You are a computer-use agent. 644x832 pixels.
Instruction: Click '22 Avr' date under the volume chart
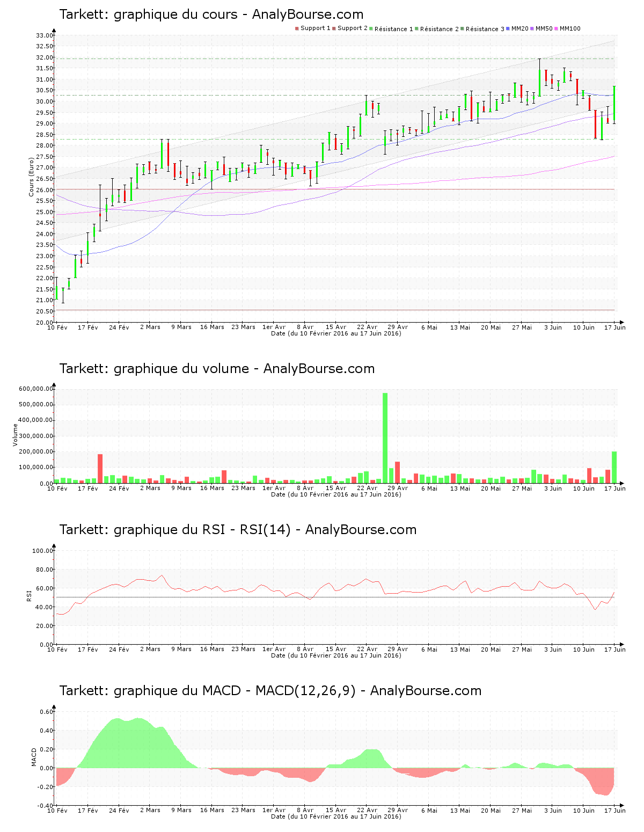(x=367, y=488)
